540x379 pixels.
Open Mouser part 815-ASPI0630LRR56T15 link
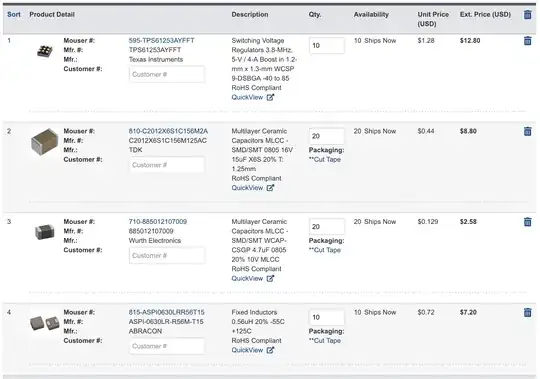[x=166, y=312]
